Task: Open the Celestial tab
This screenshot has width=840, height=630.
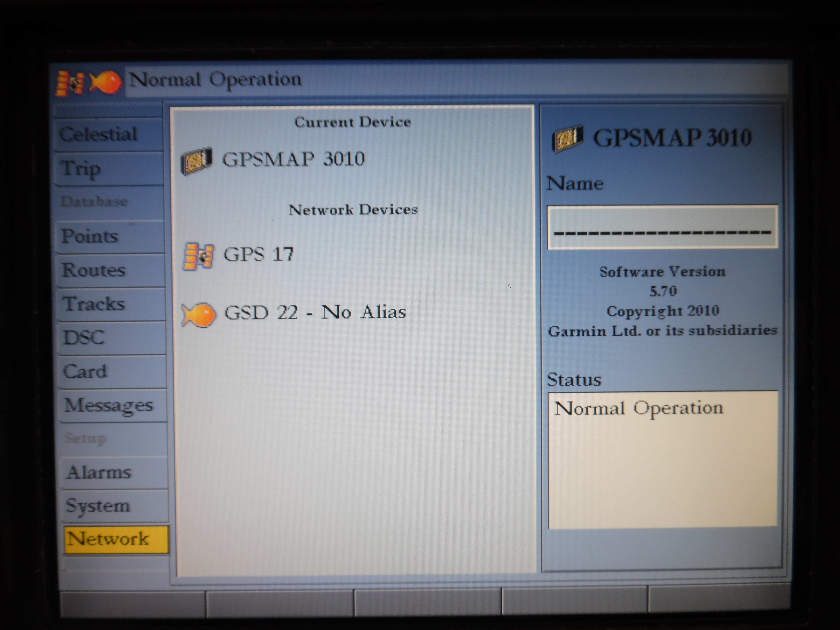Action: tap(109, 134)
